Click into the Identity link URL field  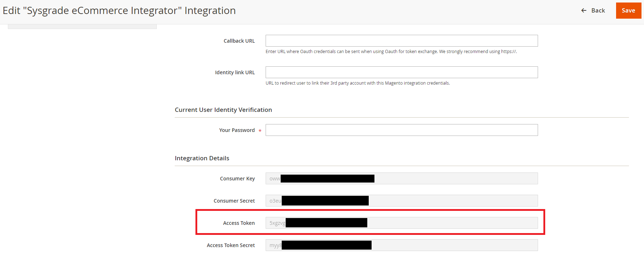pyautogui.click(x=402, y=72)
